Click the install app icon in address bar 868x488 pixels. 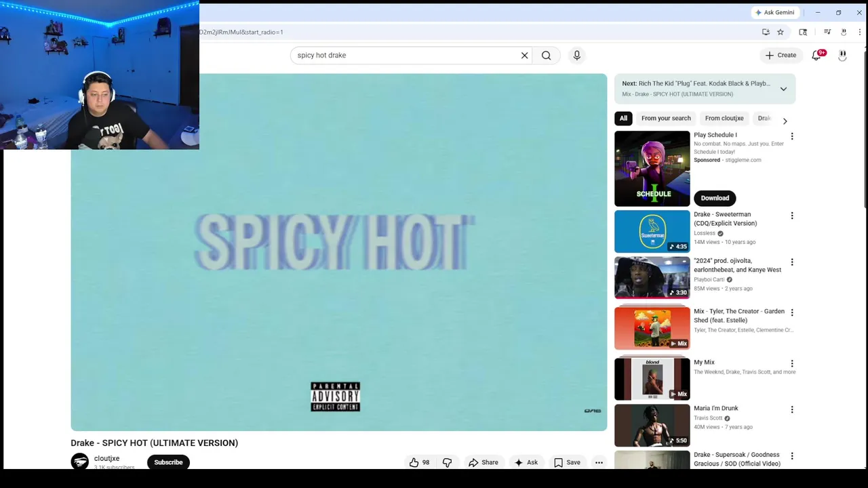766,32
